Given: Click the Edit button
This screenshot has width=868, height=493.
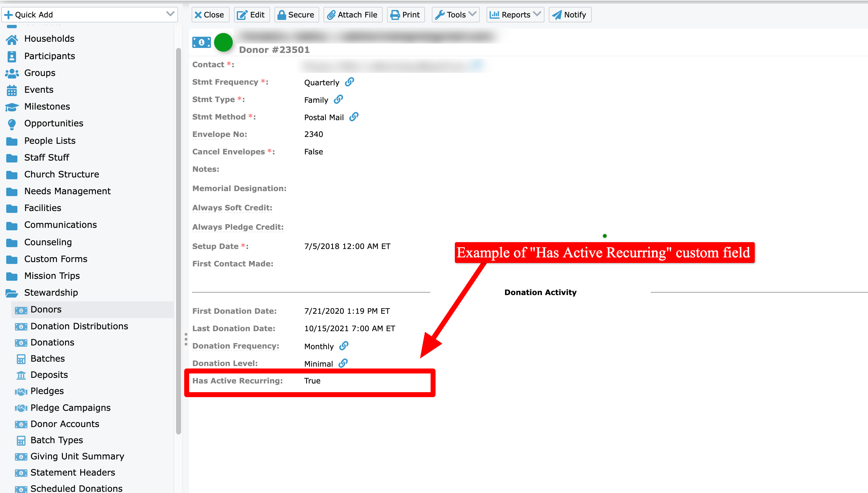Looking at the screenshot, I should pos(251,15).
